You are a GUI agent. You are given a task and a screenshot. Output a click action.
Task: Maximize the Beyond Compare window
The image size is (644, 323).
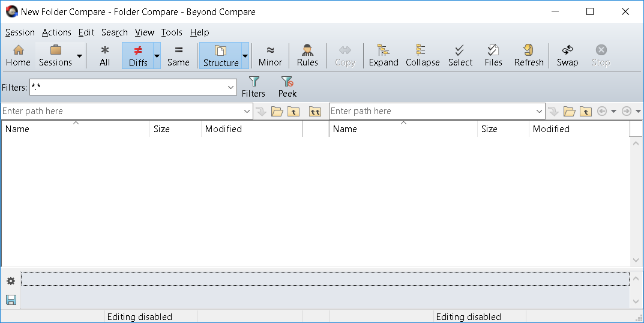click(590, 11)
